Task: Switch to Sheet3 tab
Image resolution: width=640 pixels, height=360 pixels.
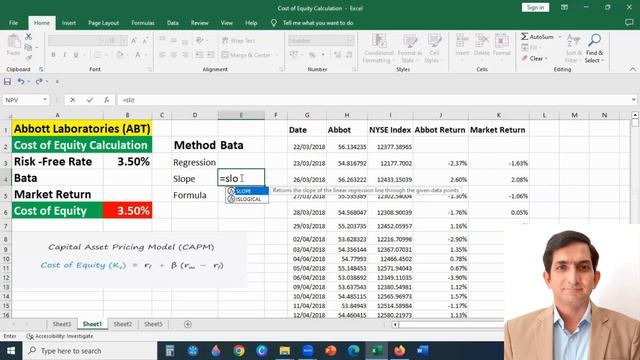Action: coord(62,324)
